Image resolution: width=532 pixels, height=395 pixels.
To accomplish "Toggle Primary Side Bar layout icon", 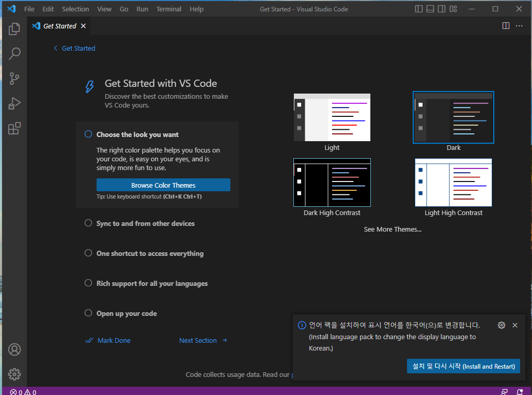I will click(419, 9).
